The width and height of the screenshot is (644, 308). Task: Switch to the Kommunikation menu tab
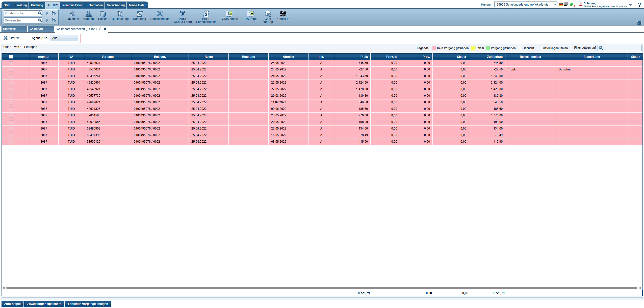pyautogui.click(x=73, y=5)
